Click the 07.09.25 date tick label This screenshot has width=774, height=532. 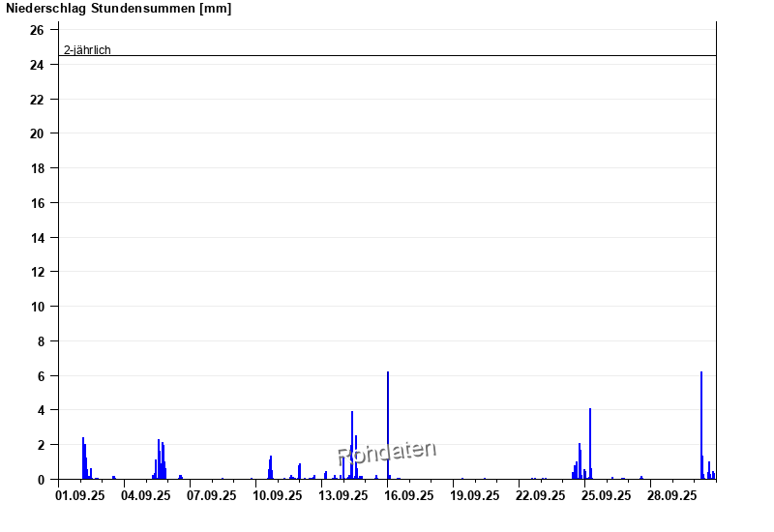click(x=212, y=495)
